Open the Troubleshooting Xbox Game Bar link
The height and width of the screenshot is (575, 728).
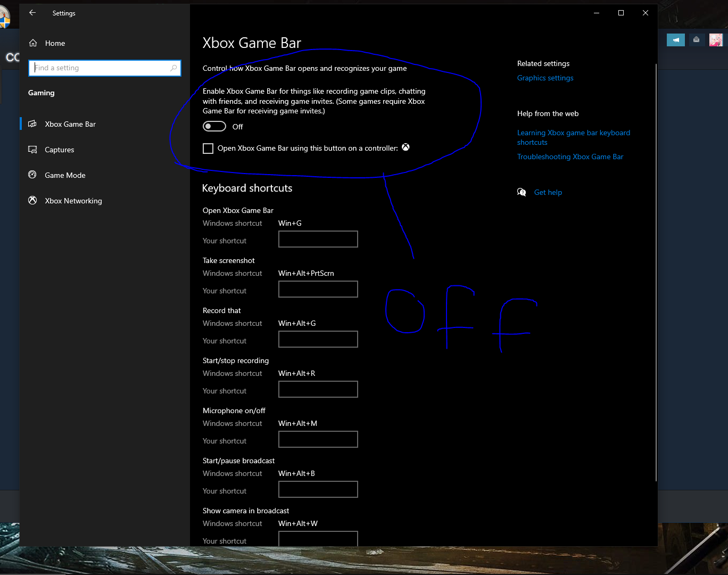pos(570,157)
